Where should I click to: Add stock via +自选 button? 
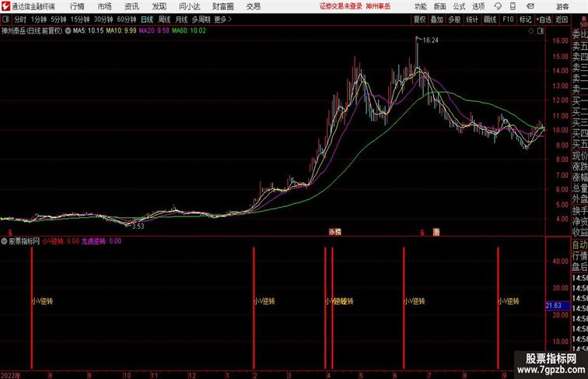(544, 19)
